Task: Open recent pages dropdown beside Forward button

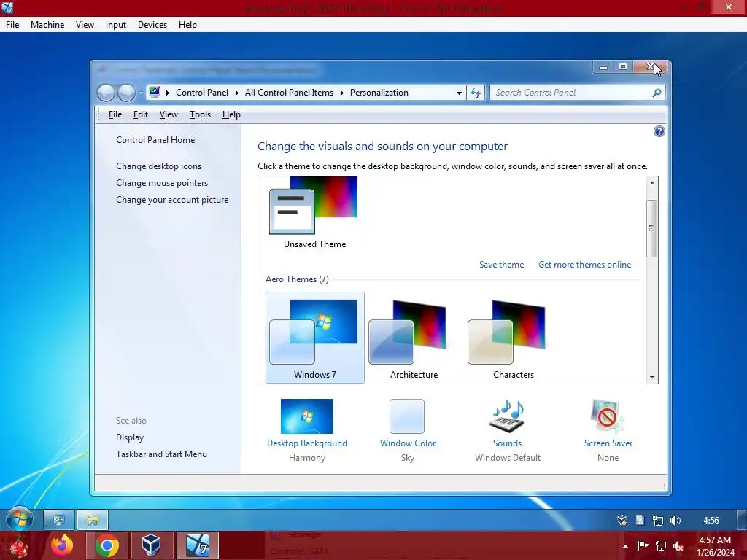Action: point(141,93)
